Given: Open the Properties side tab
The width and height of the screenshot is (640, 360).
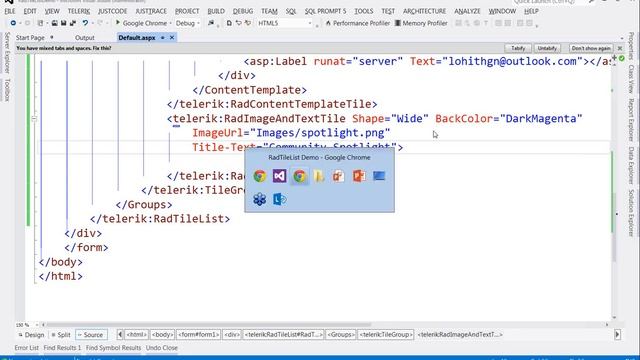Looking at the screenshot, I should tap(631, 45).
